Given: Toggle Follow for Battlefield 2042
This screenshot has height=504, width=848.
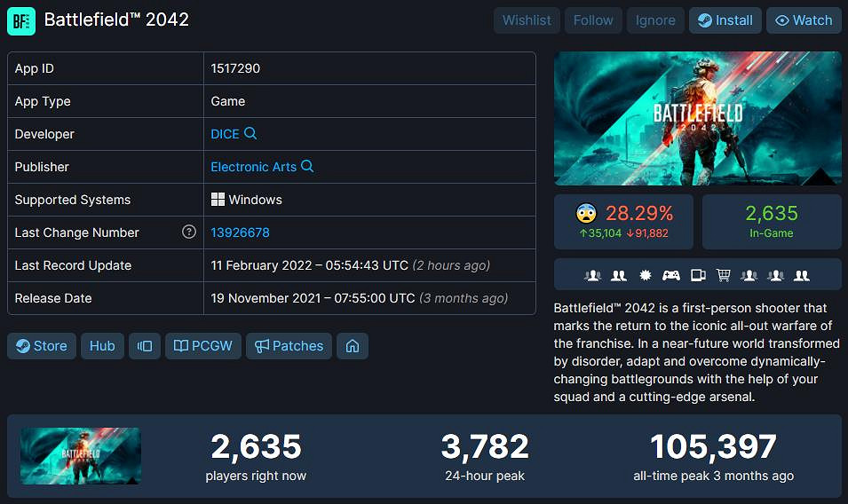Looking at the screenshot, I should tap(593, 20).
